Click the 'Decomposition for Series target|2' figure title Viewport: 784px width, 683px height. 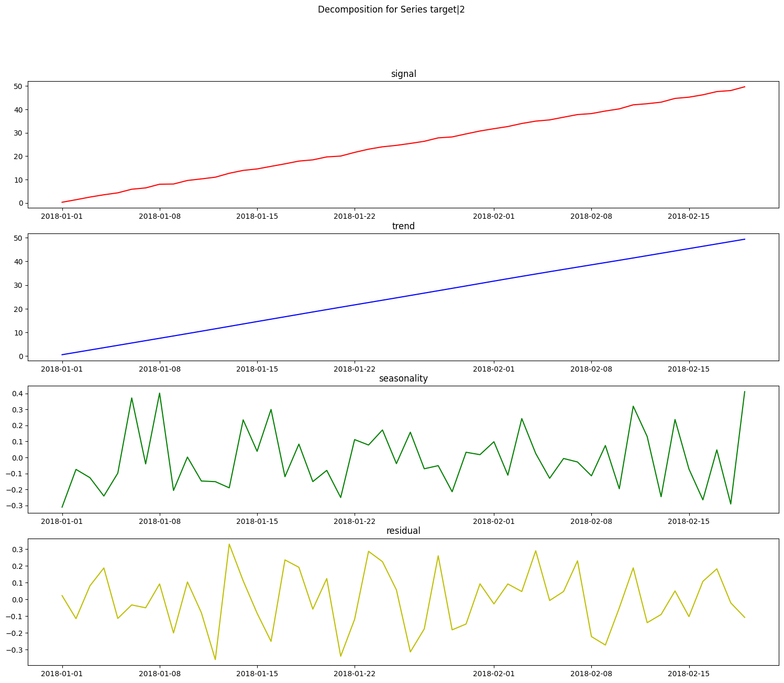click(391, 9)
